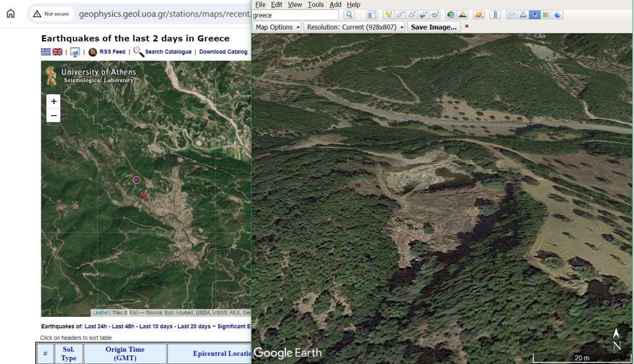Image resolution: width=634 pixels, height=364 pixels.
Task: Switch page to Greek language flag
Action: pyautogui.click(x=46, y=52)
